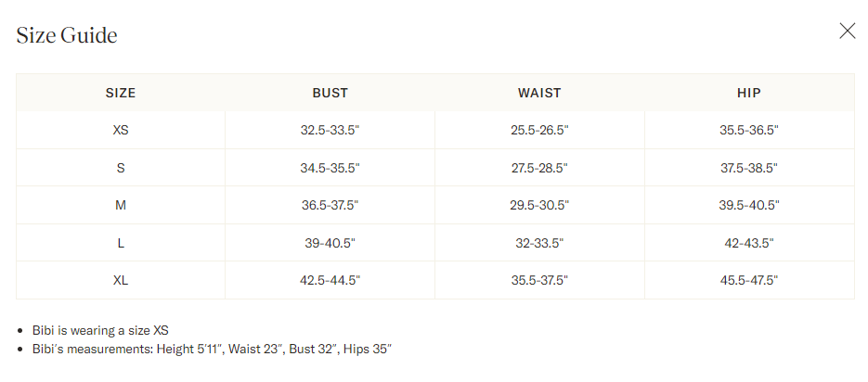
Task: Click the L bust measurement 39-40.5"
Action: click(330, 243)
